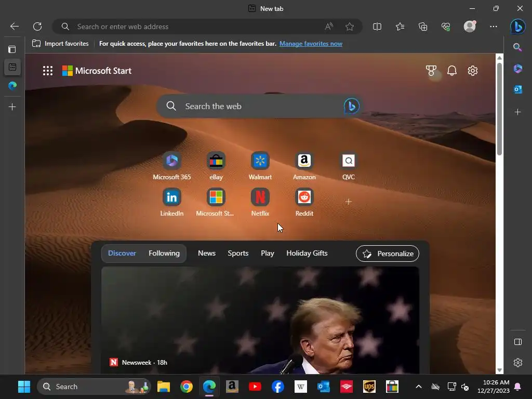Viewport: 532px width, 399px height.
Task: Open the Collections icon
Action: point(423,26)
